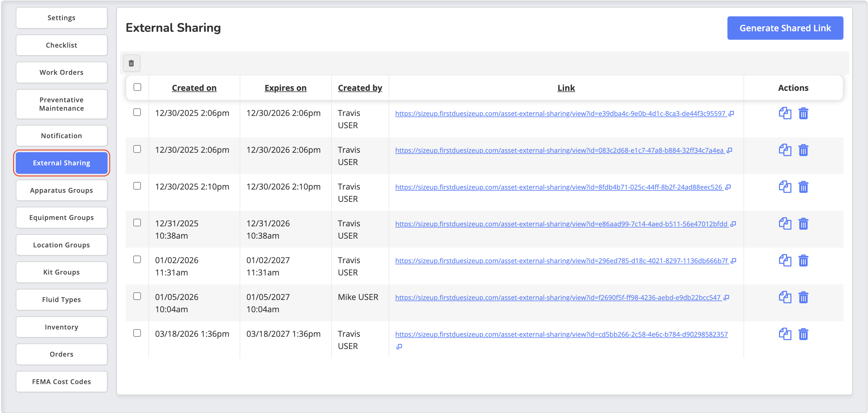This screenshot has height=413, width=868.
Task: Open Kit Groups section
Action: click(x=62, y=272)
